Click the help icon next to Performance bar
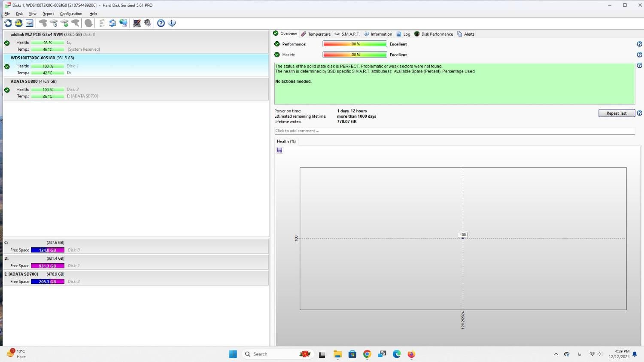644x362 pixels. [639, 44]
